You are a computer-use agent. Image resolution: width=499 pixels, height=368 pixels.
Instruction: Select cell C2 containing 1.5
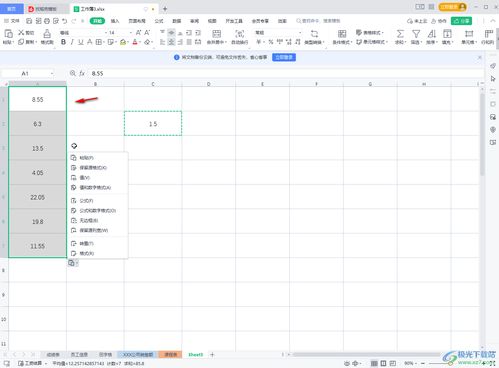tap(153, 124)
